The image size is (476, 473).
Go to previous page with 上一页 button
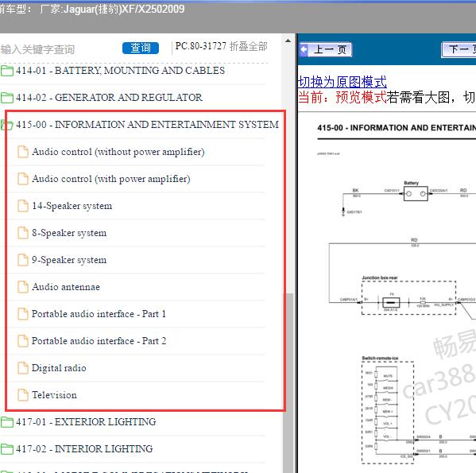326,50
